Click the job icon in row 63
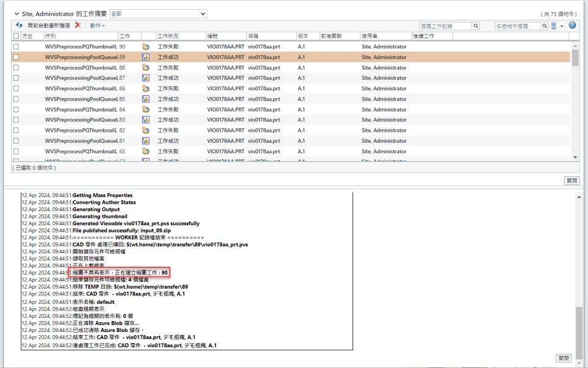The width and height of the screenshot is (588, 368). (x=146, y=151)
